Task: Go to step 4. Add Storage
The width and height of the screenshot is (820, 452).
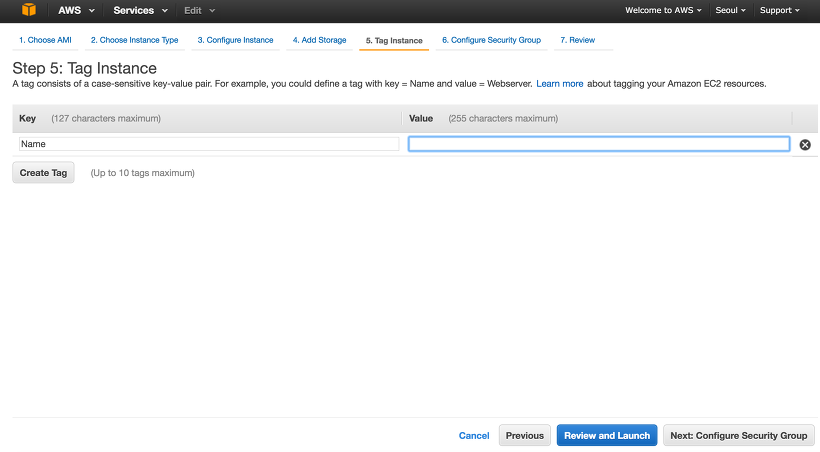Action: coord(320,40)
